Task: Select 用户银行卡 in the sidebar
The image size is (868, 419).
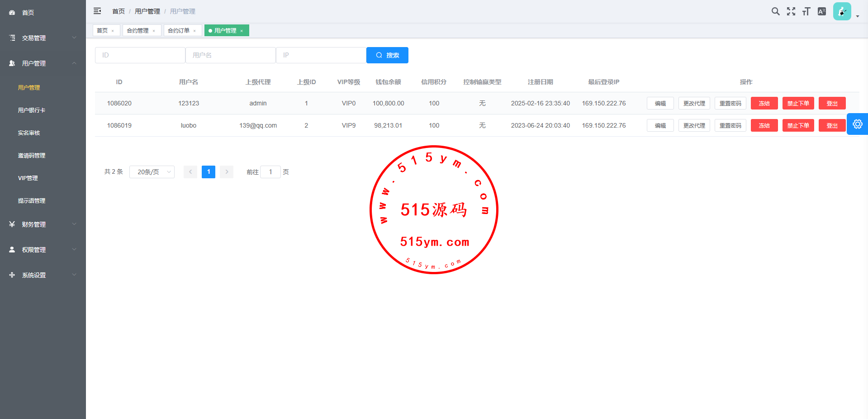Action: tap(32, 110)
